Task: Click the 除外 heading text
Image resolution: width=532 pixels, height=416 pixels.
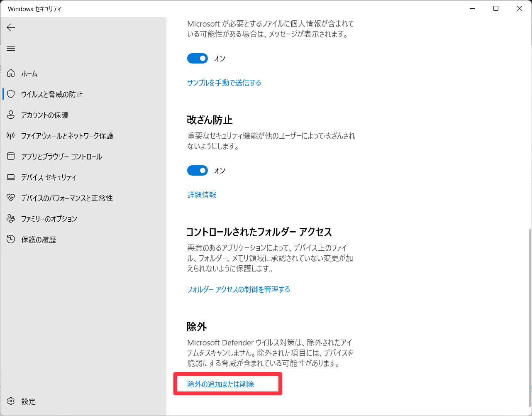Action: pyautogui.click(x=197, y=327)
